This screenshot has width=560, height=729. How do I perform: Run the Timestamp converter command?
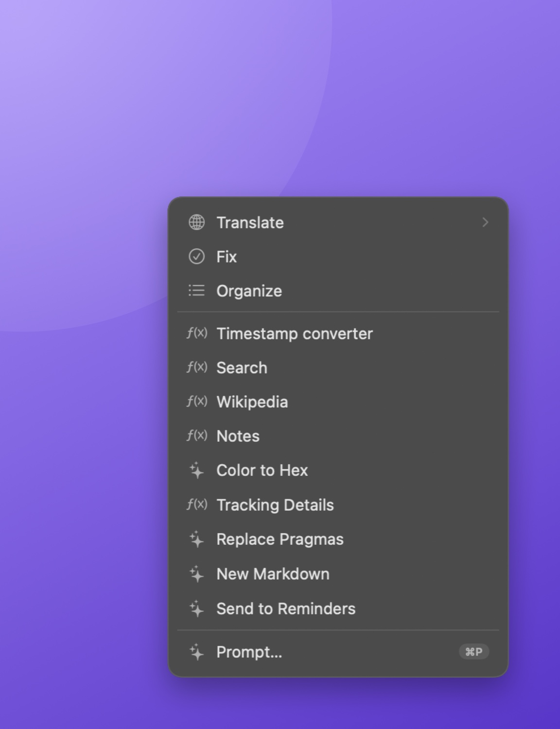pos(338,333)
